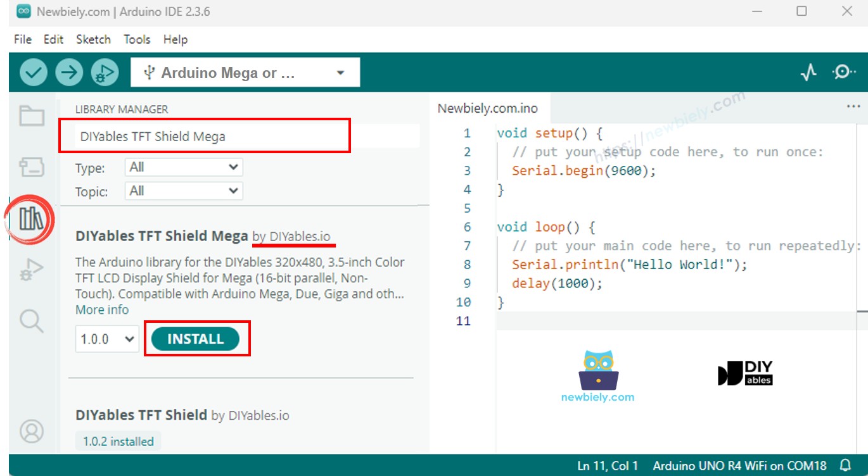The width and height of the screenshot is (868, 476).
Task: Open the Sketch menu
Action: tap(93, 39)
